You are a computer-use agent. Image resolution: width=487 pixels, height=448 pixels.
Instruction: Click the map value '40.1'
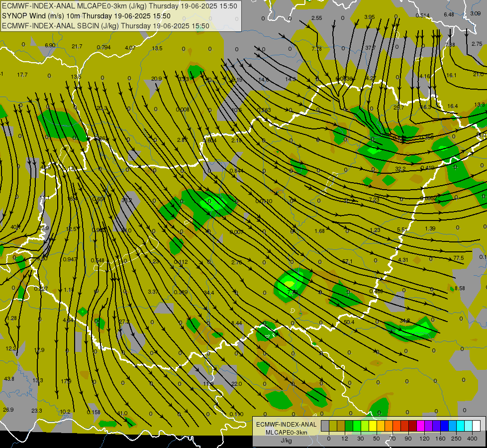pyautogui.click(x=15, y=227)
